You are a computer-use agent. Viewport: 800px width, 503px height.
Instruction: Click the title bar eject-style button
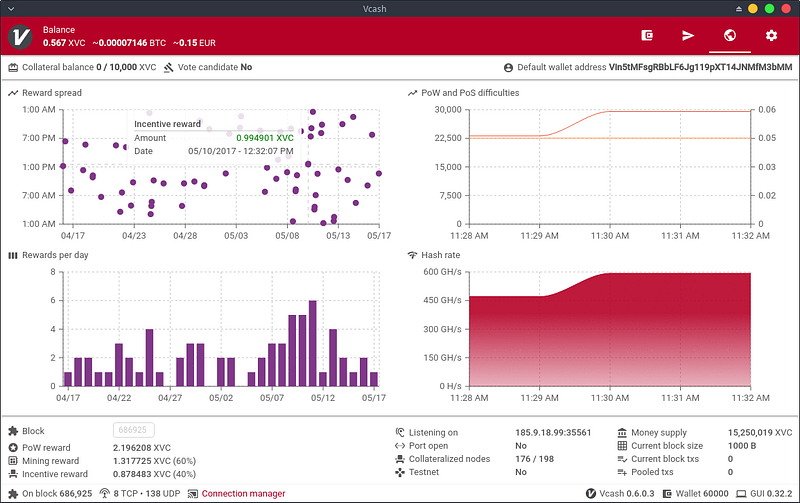(x=738, y=9)
